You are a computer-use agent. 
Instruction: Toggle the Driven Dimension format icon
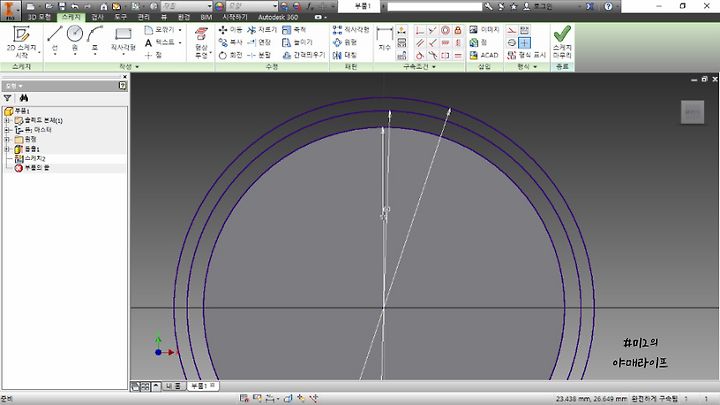pyautogui.click(x=524, y=30)
